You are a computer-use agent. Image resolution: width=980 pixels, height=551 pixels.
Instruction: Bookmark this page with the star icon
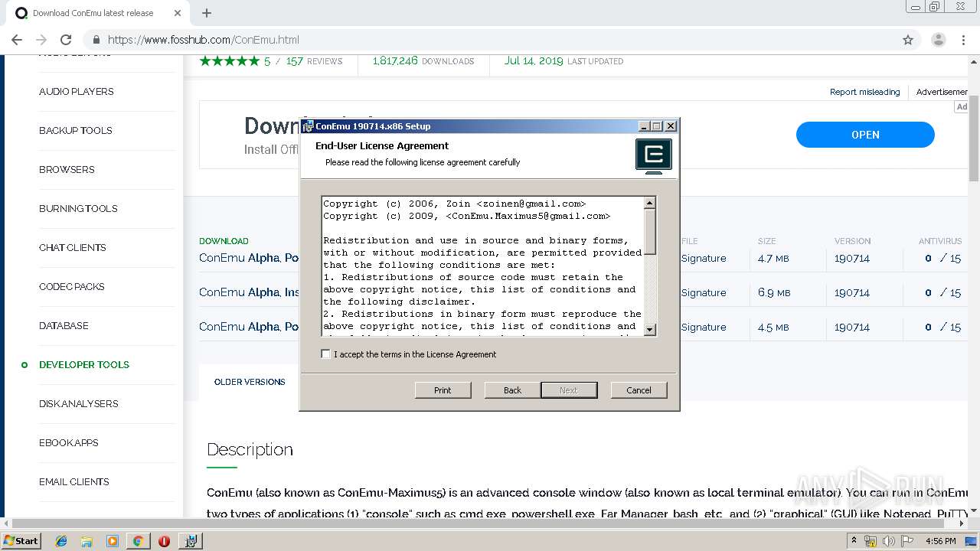tap(908, 40)
